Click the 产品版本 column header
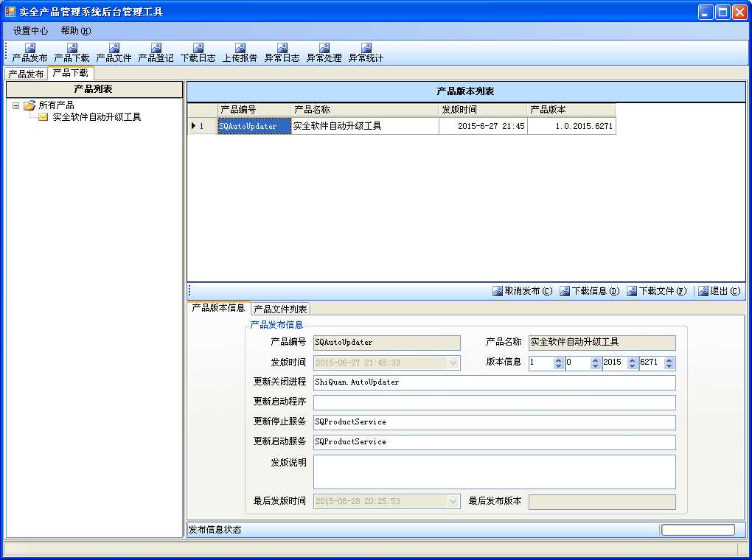The width and height of the screenshot is (752, 560). coord(571,110)
